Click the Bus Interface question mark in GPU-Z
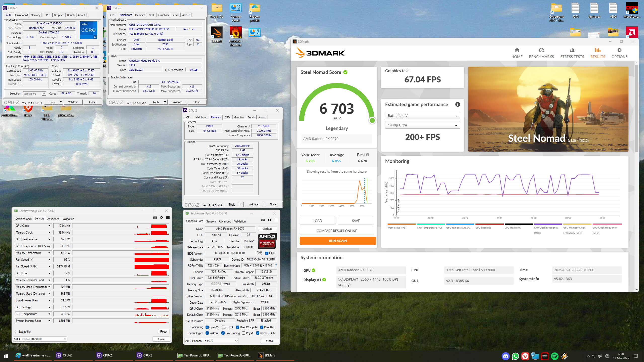Screen dimensions: 644x362 [276, 265]
